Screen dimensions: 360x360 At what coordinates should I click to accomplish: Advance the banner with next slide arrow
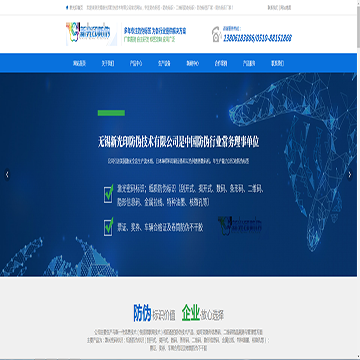point(349,174)
